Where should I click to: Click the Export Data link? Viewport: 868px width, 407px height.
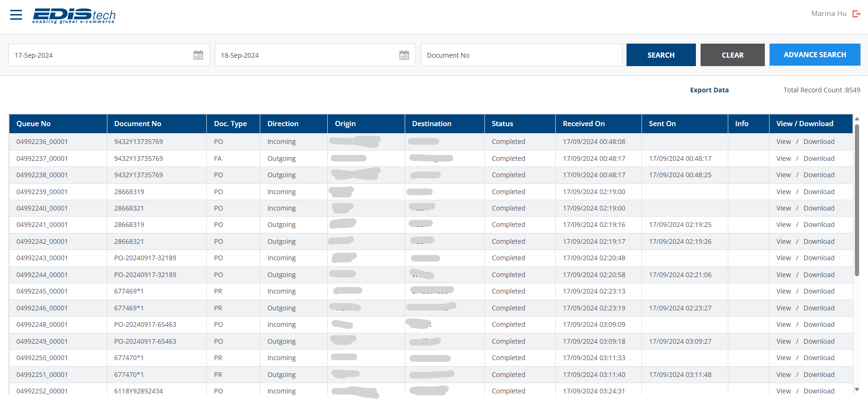[x=709, y=90]
